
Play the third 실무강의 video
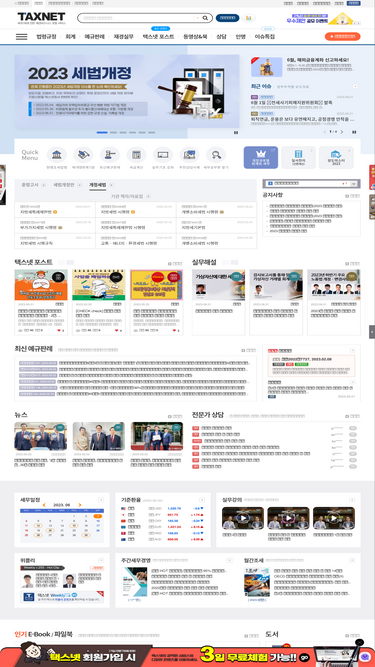pos(334,518)
